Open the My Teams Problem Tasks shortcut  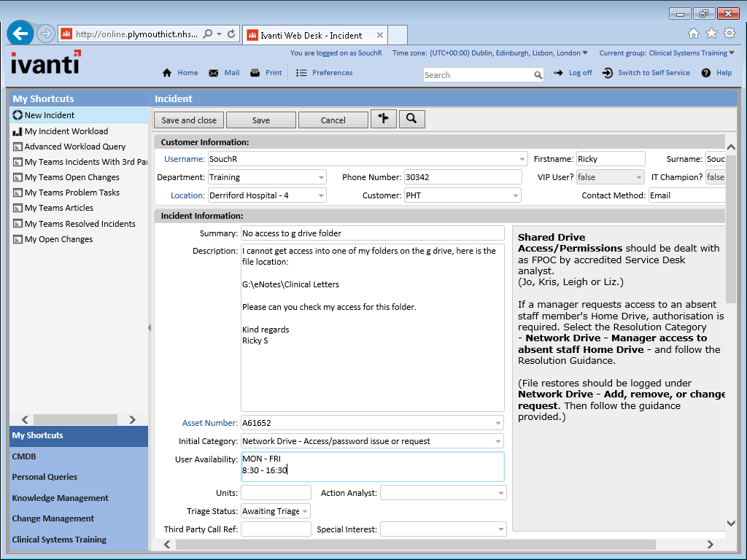tap(72, 192)
